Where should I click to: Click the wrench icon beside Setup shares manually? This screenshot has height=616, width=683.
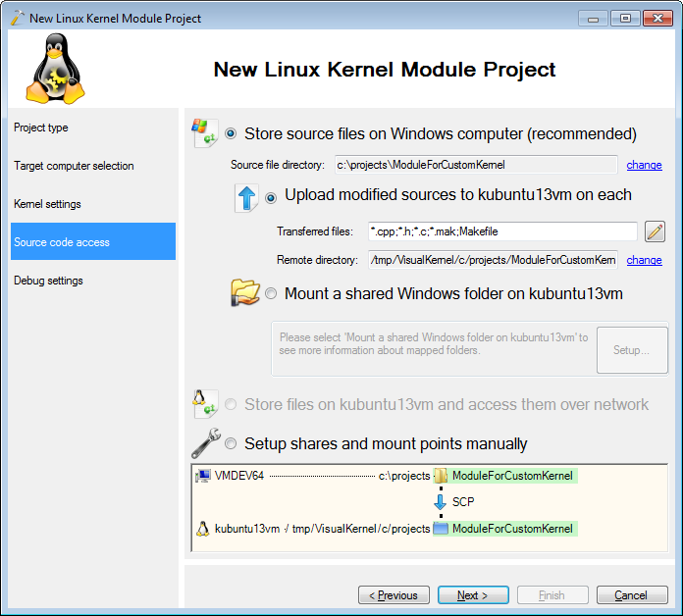[206, 443]
